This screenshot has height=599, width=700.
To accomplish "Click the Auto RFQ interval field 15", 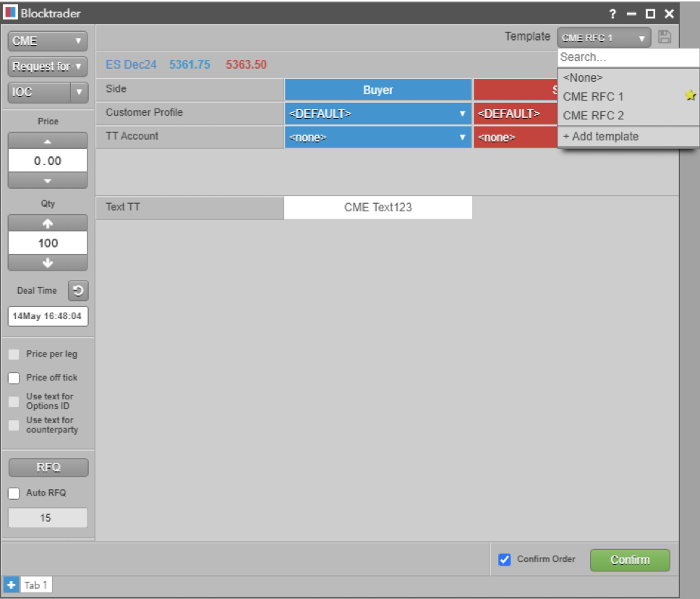I will pos(47,518).
